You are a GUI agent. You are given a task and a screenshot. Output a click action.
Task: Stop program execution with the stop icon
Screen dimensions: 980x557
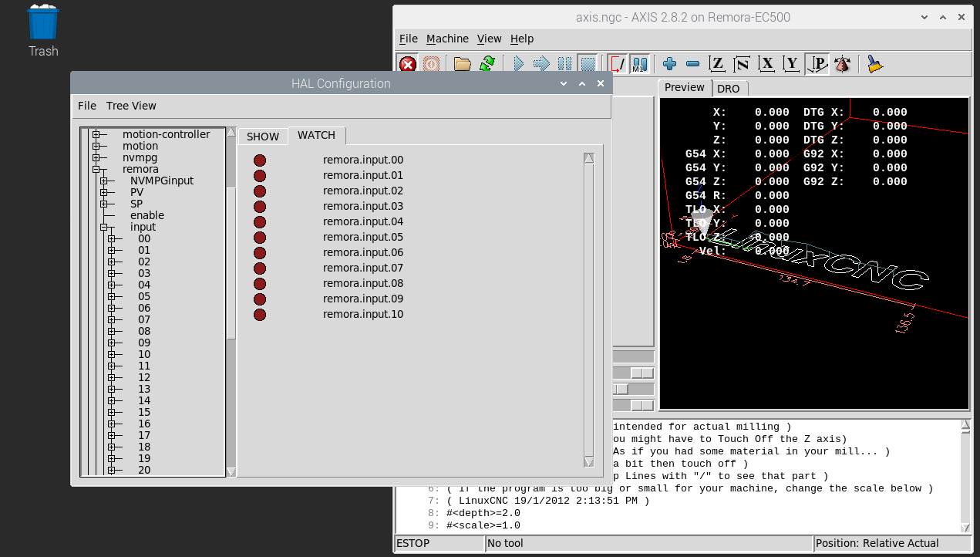[x=588, y=64]
